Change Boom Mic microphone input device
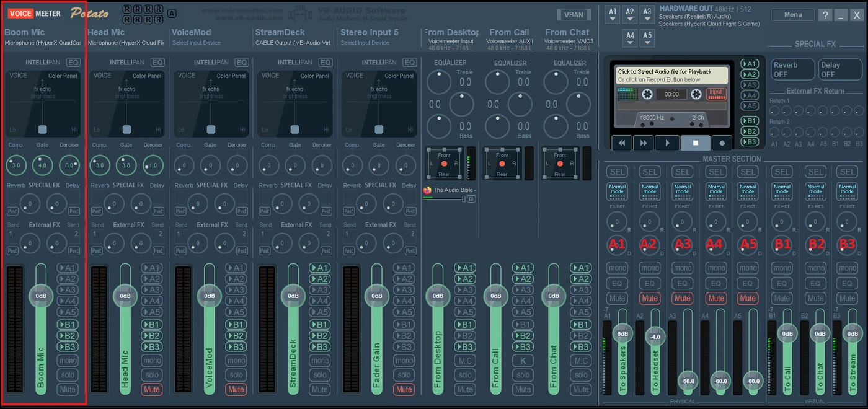Image resolution: width=868 pixels, height=409 pixels. 42,43
